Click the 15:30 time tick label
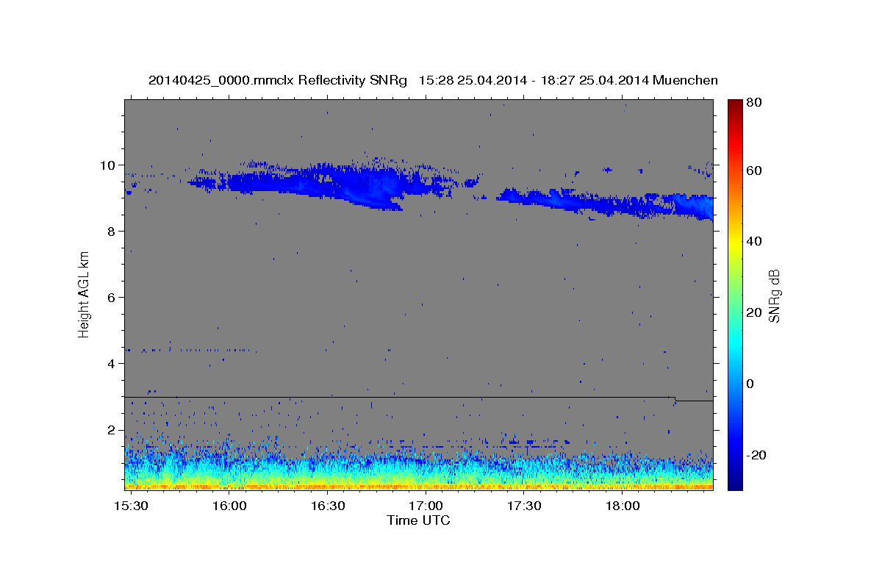 [x=131, y=506]
